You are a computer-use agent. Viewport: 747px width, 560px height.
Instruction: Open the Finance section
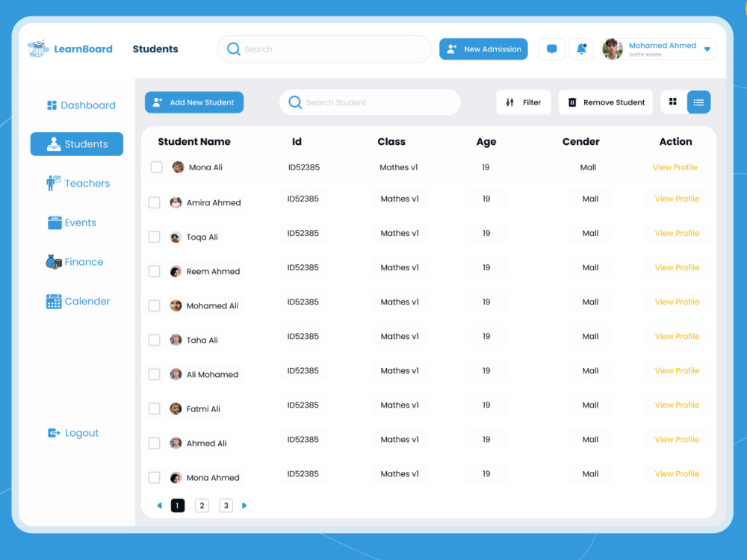tap(75, 262)
